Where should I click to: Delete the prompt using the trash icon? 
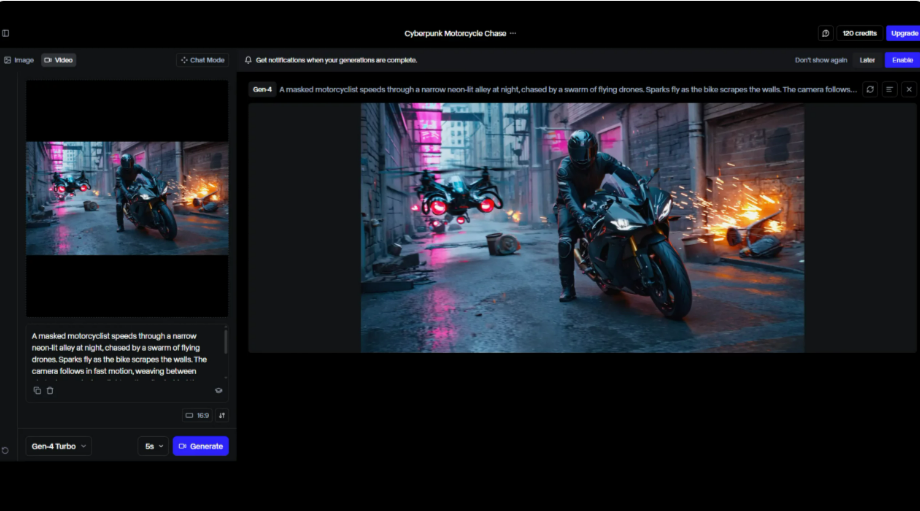(50, 390)
